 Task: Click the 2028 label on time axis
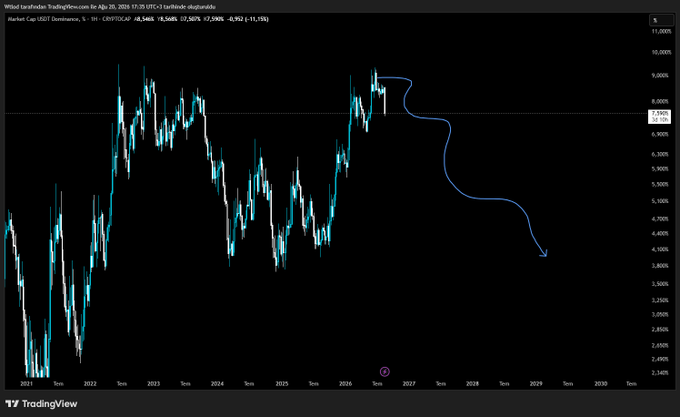tap(472, 384)
